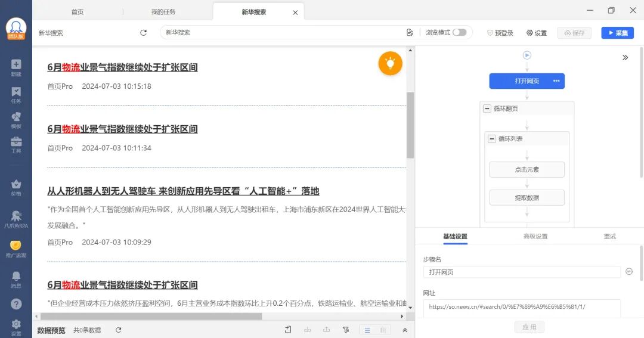Select the 打开网页 workflow node
The width and height of the screenshot is (644, 338).
coord(527,81)
